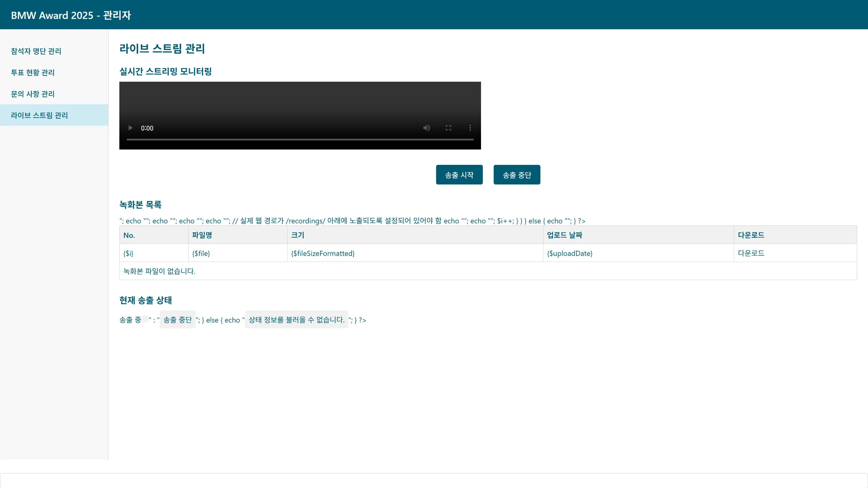
Task: Click the 녹화본 파일이 없습니다 table row
Action: point(159,271)
